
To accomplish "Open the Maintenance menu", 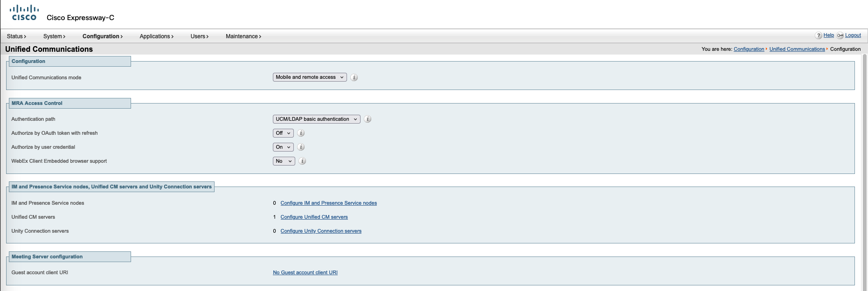I will tap(243, 36).
